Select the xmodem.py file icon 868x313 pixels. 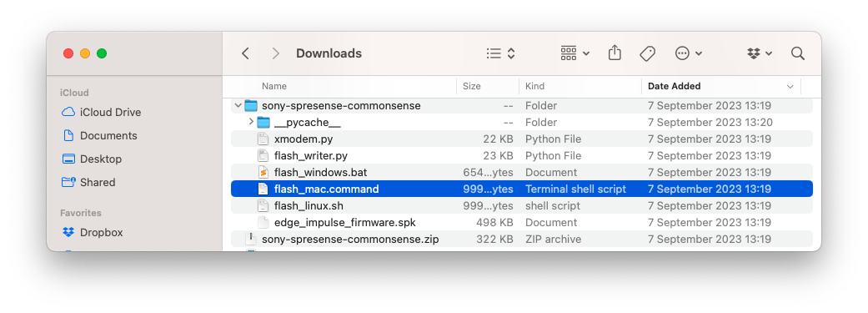click(263, 139)
